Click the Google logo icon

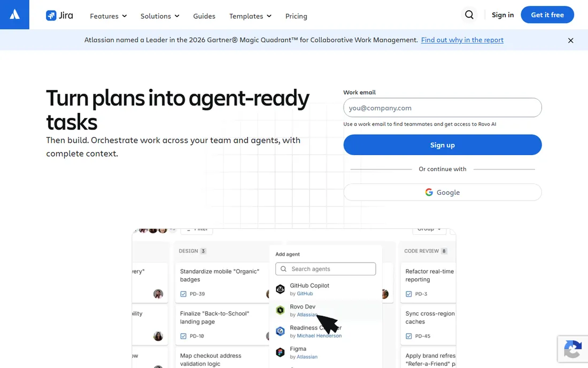[x=429, y=192]
